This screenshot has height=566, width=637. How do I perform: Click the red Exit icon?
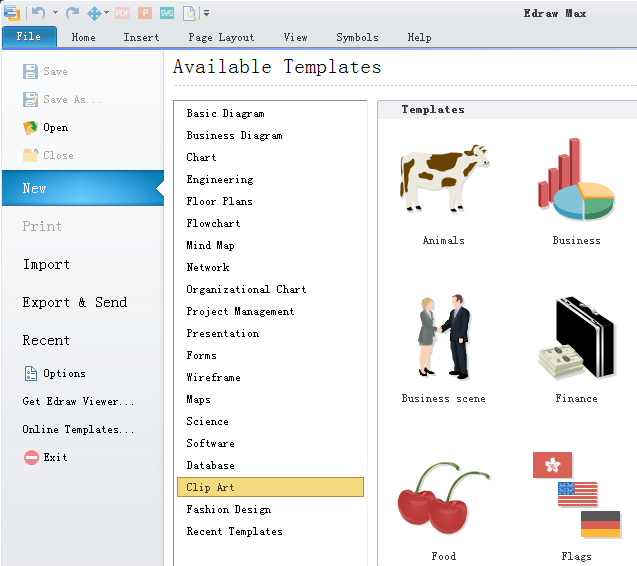click(31, 458)
